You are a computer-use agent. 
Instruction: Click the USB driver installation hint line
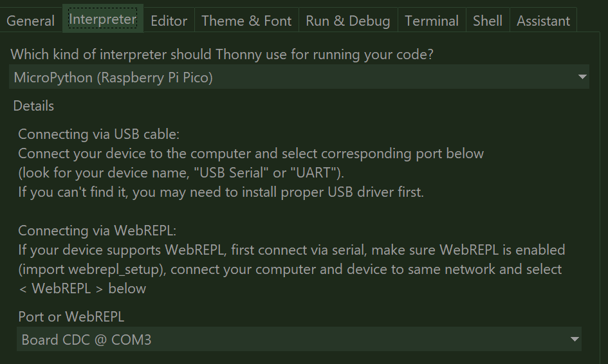coord(221,192)
